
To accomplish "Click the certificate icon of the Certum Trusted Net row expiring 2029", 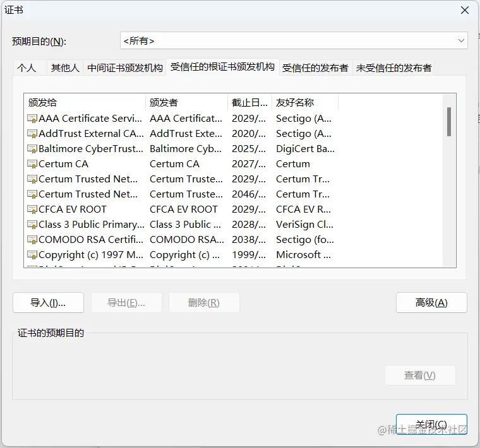I will point(32,179).
